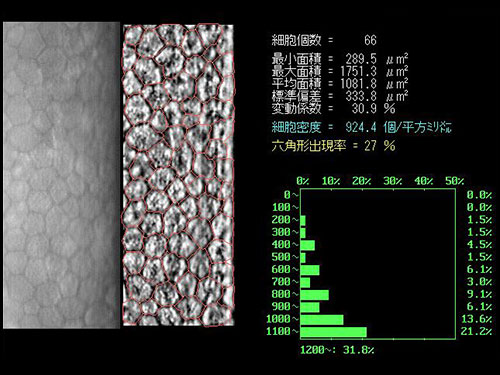Viewport: 500px width, 375px height.
Task: Click the 20% axis label
Action: 362,181
